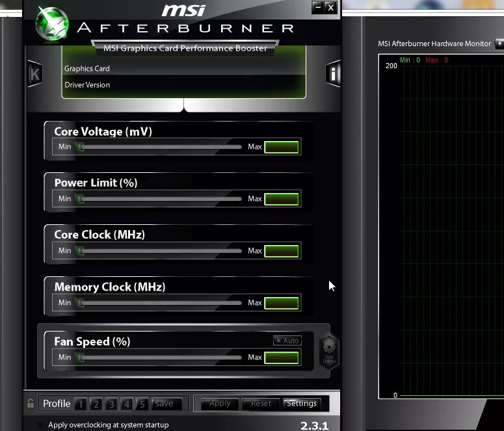Select profile slot 1

coord(81,404)
